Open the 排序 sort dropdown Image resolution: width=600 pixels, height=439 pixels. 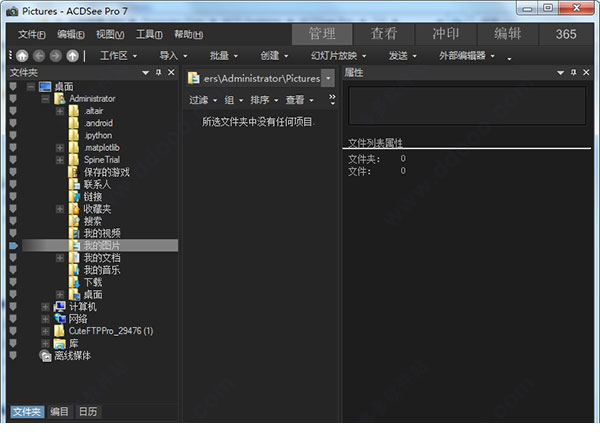click(x=264, y=100)
